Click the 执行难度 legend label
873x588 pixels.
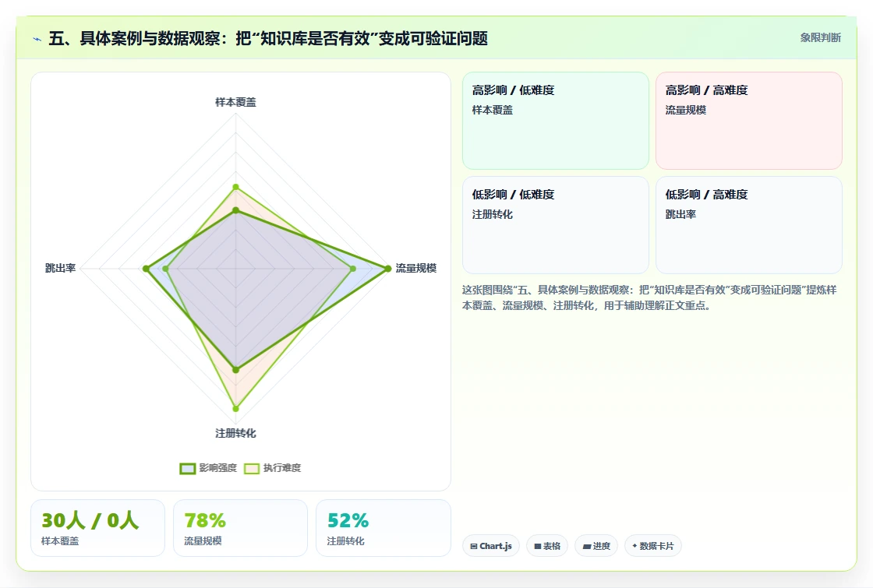pyautogui.click(x=282, y=468)
